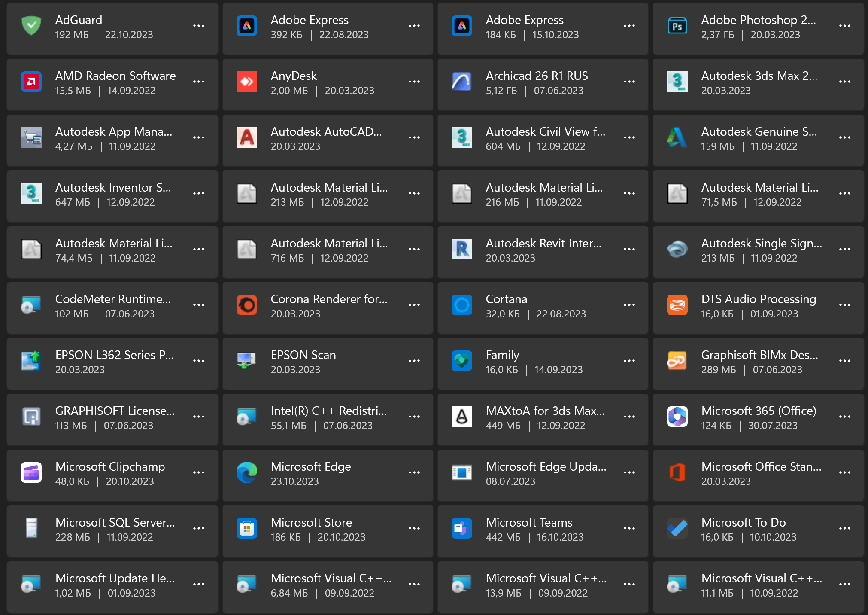Open more options for Microsoft Edge
The image size is (868, 615).
click(x=414, y=473)
